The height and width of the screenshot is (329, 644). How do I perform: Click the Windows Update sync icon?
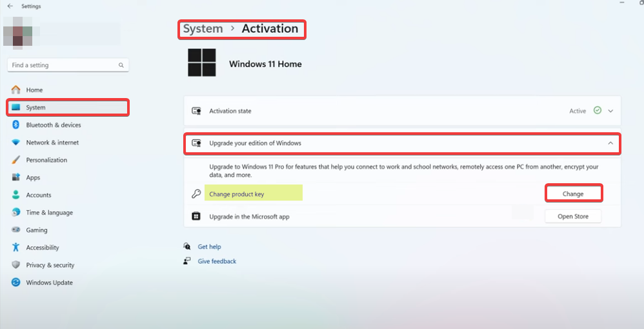(x=15, y=283)
